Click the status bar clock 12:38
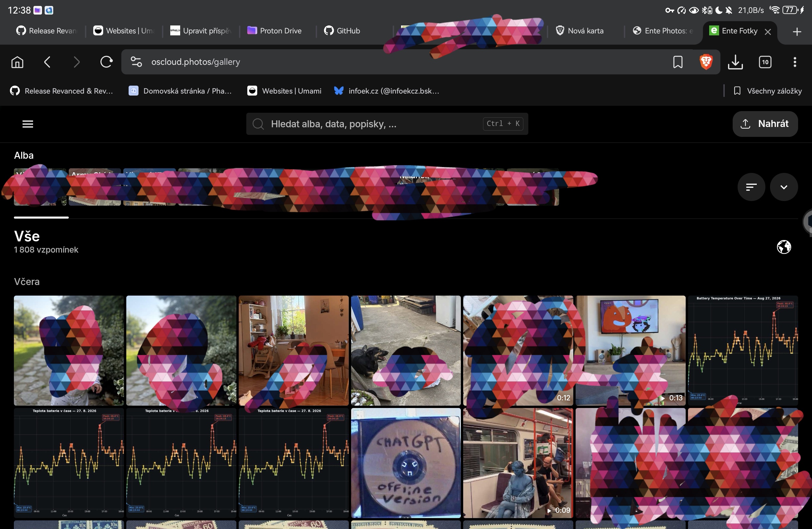This screenshot has width=812, height=529. tap(19, 10)
